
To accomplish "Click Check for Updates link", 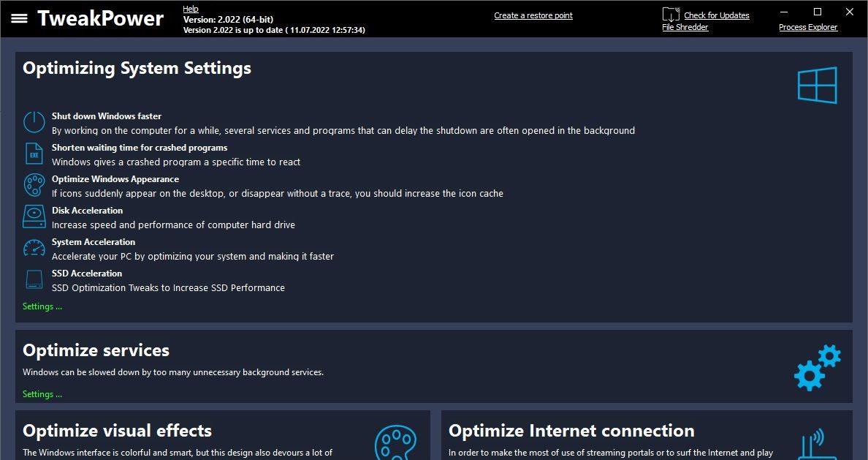I will point(716,15).
